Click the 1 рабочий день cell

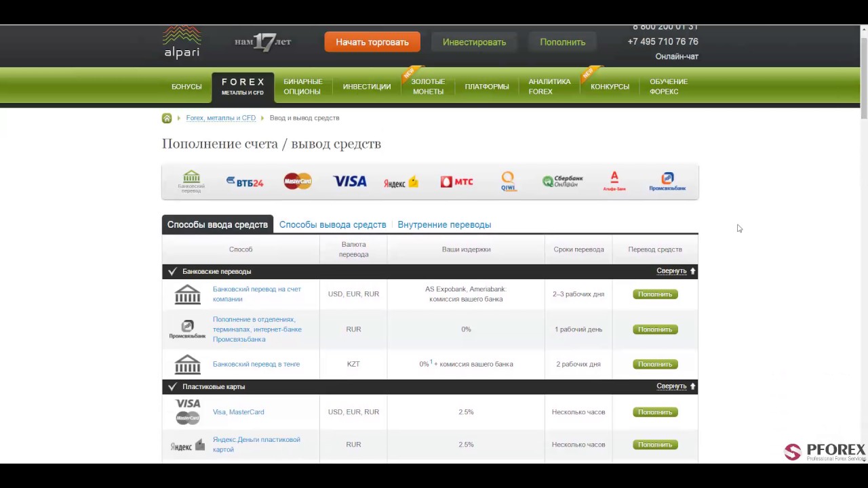point(578,329)
